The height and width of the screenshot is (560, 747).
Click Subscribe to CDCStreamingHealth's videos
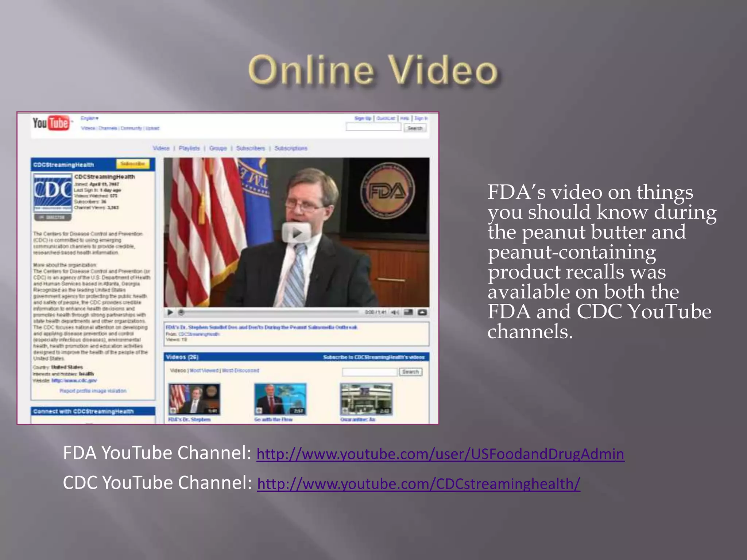tap(374, 357)
